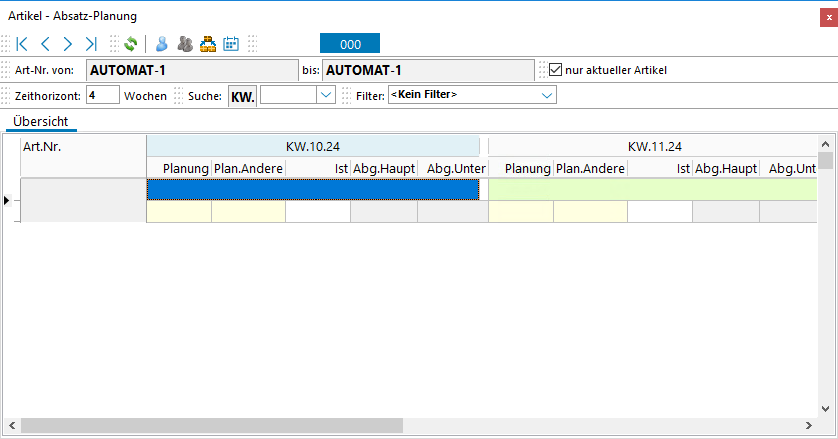Open the calendar icon in toolbar

point(231,44)
